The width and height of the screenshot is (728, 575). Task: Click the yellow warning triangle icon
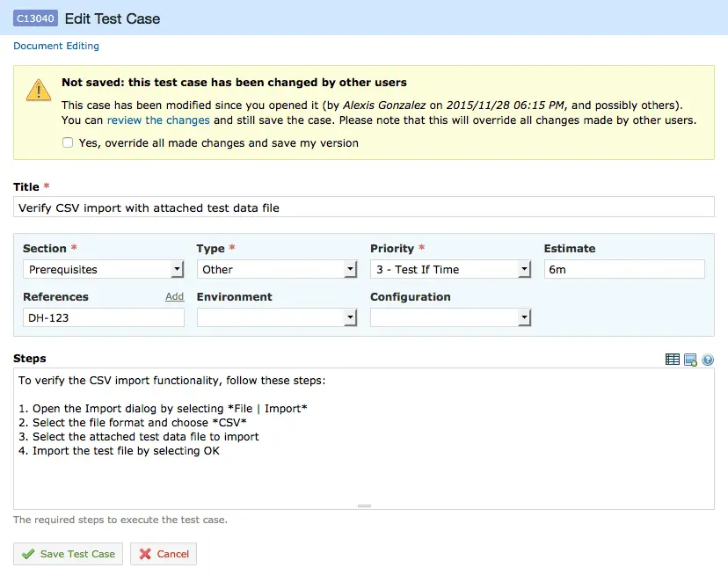coord(39,90)
